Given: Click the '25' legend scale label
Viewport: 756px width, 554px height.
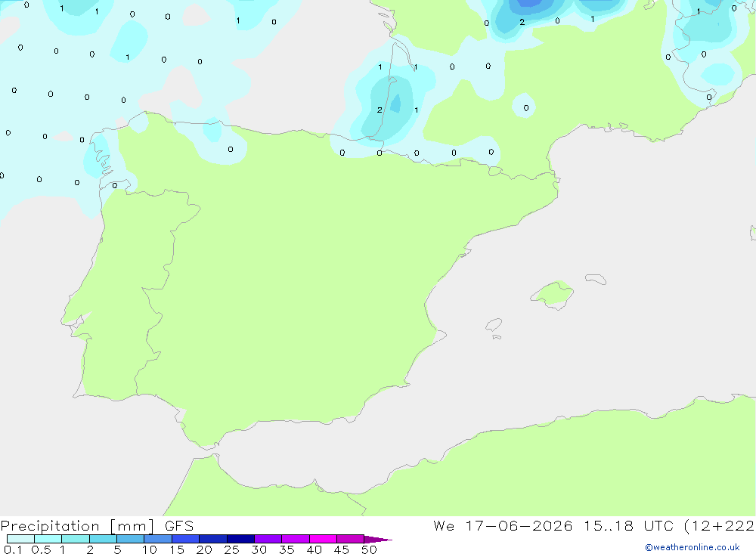Looking at the screenshot, I should point(231,549).
